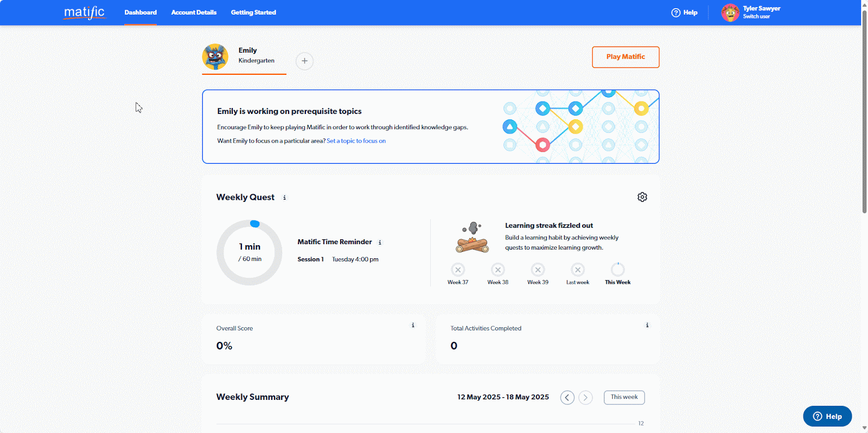Click the scrollbar down arrow
Viewport: 868px width, 433px height.
(865, 429)
